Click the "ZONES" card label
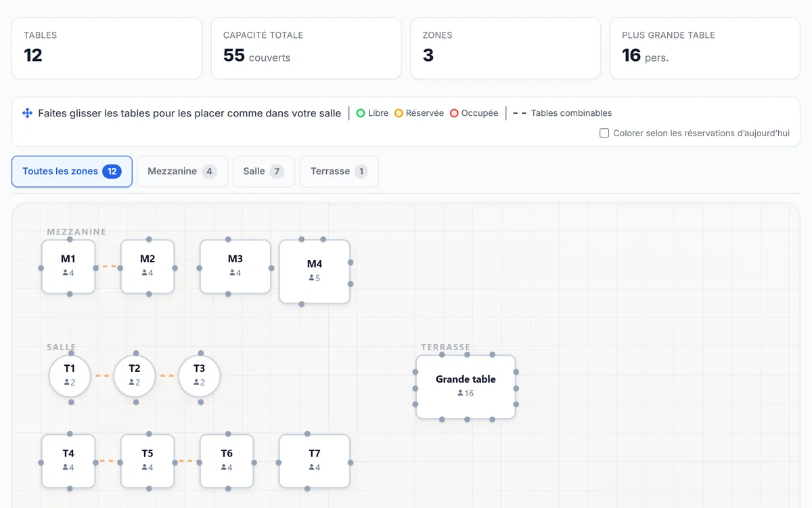Screen dimensions: 812x508 438,35
